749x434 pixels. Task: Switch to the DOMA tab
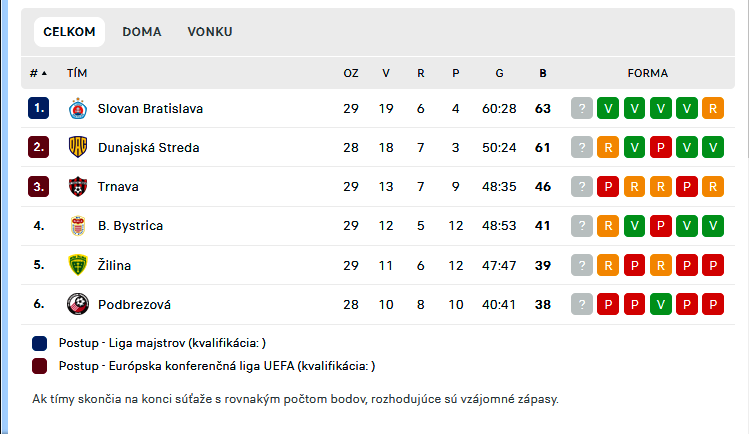[142, 32]
